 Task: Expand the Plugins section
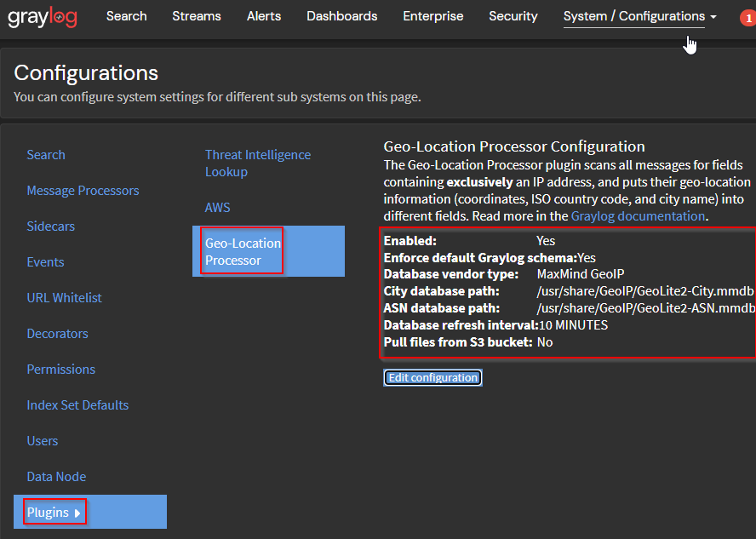coord(49,512)
